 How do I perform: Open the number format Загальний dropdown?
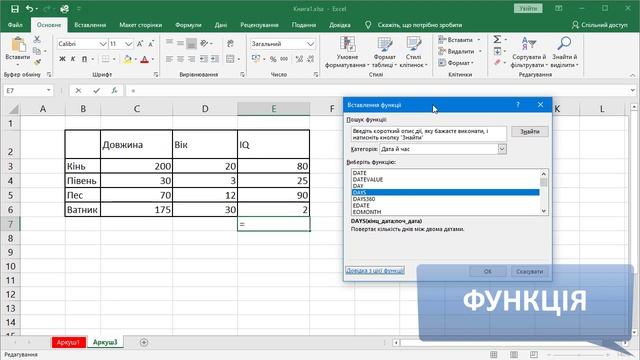pyautogui.click(x=310, y=44)
